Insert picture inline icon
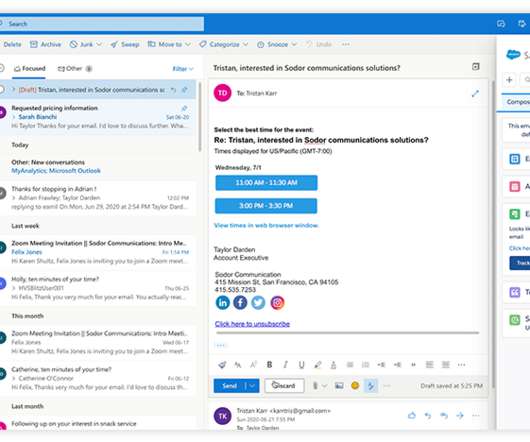The height and width of the screenshot is (442, 530). pyautogui.click(x=339, y=386)
